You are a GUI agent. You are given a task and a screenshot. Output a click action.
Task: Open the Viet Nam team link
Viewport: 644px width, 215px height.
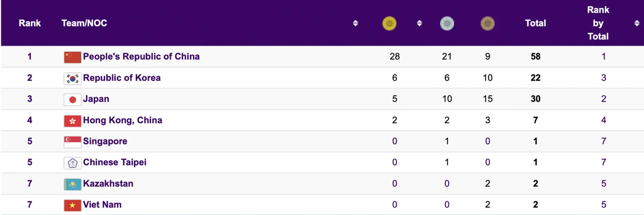102,205
